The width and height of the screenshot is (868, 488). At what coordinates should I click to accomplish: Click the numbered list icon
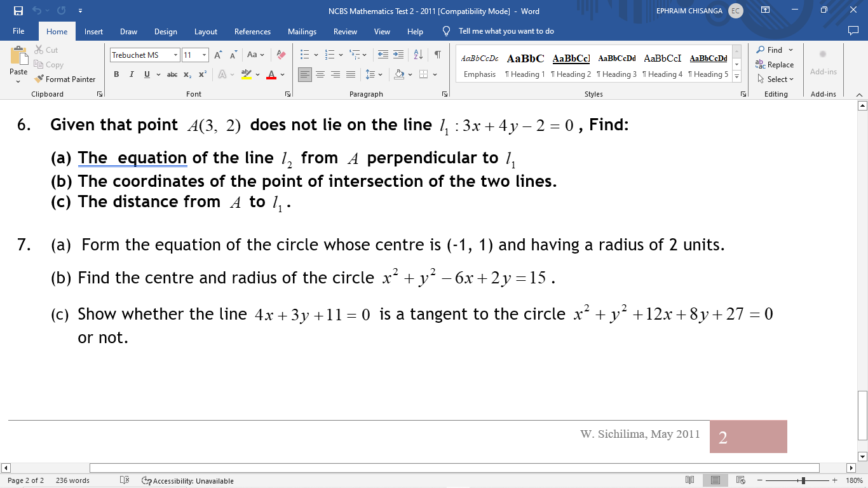click(x=330, y=55)
